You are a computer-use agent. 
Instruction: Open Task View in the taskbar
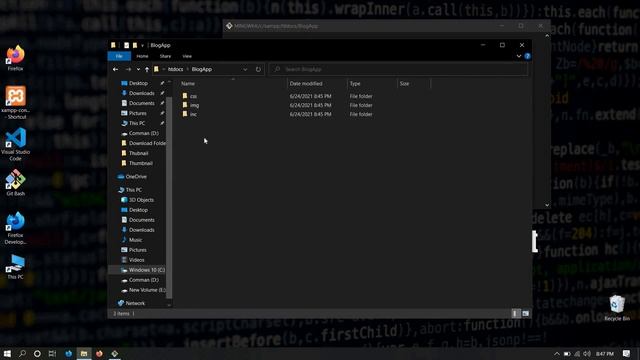point(52,353)
